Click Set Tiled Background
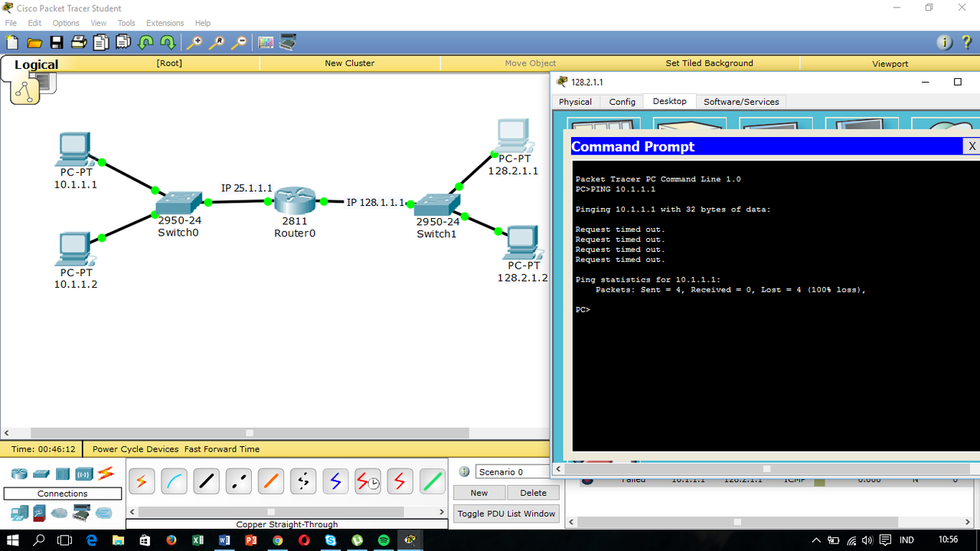This screenshot has height=551, width=980. tap(709, 64)
